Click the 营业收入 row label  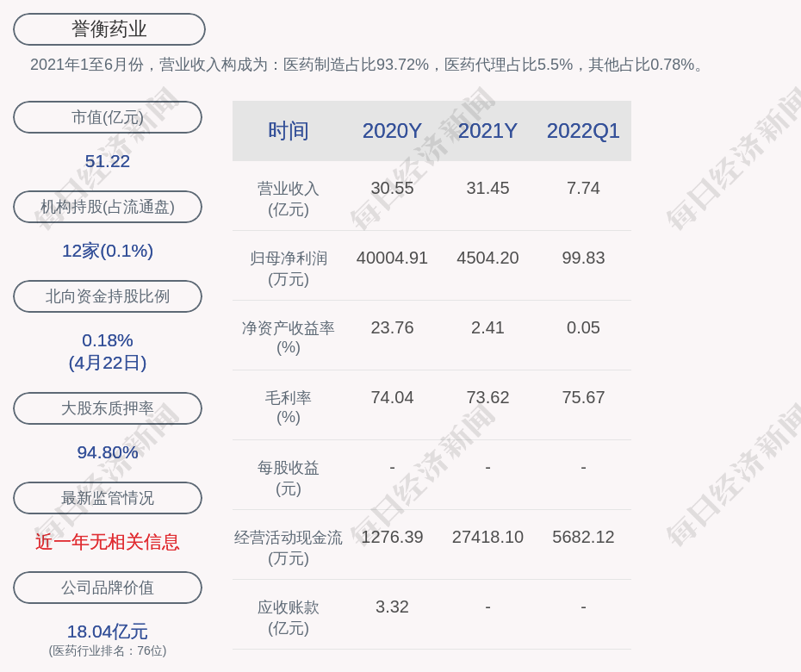pos(289,198)
